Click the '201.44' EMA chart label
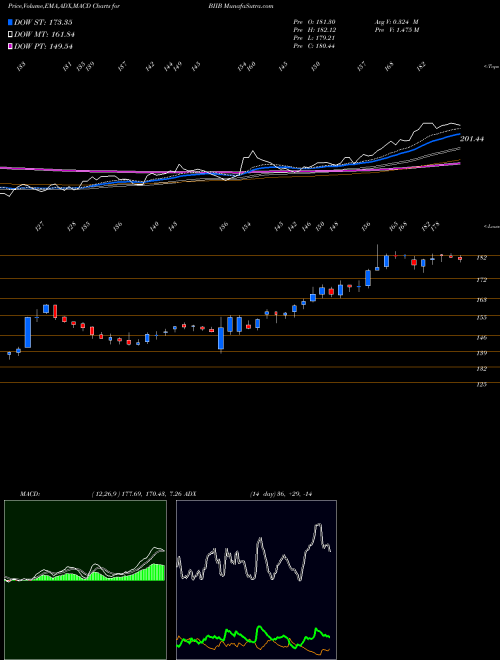 coord(472,138)
